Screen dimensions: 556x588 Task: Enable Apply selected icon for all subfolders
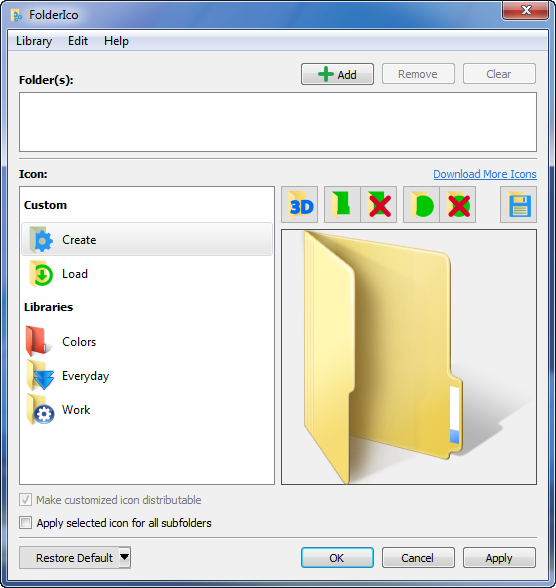pyautogui.click(x=25, y=523)
